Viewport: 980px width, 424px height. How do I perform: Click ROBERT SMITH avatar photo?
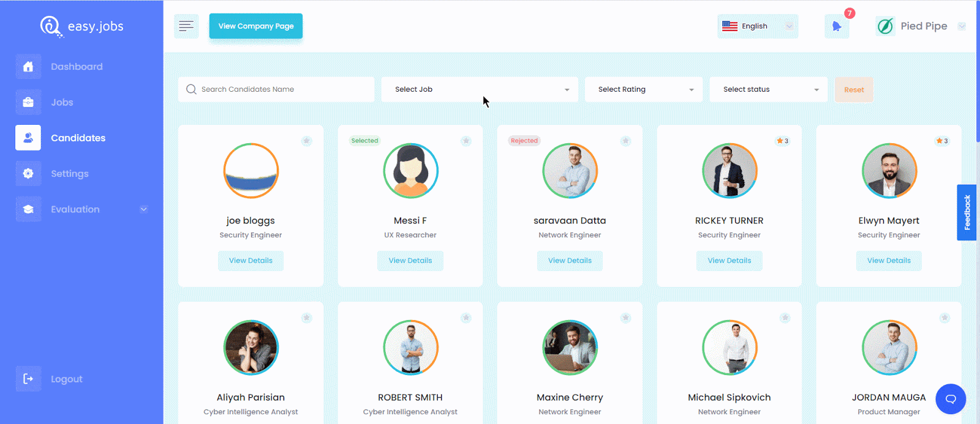[410, 348]
